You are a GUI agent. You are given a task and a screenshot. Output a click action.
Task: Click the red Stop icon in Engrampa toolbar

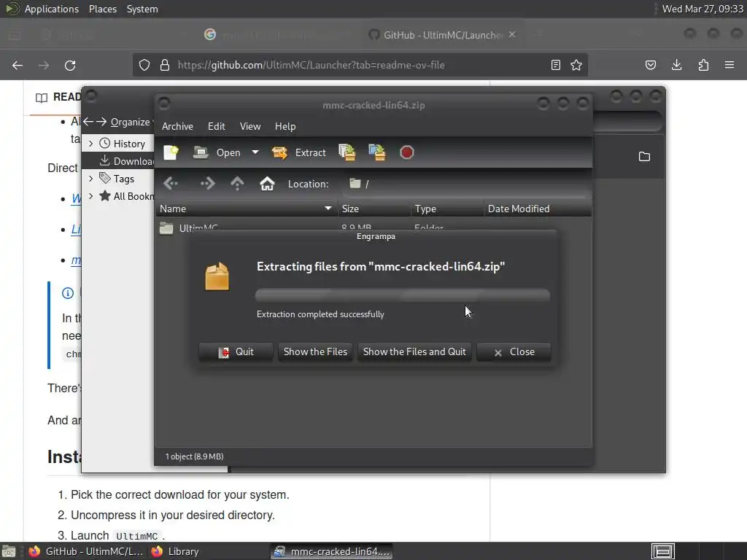coord(406,152)
